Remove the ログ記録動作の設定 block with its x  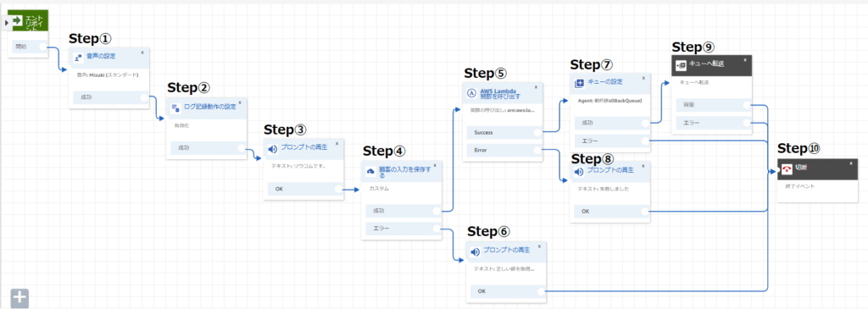click(x=240, y=102)
